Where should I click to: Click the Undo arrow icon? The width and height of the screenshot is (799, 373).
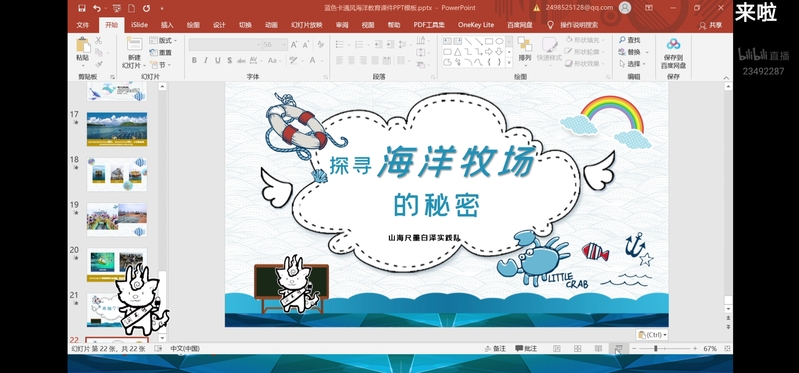click(x=97, y=8)
